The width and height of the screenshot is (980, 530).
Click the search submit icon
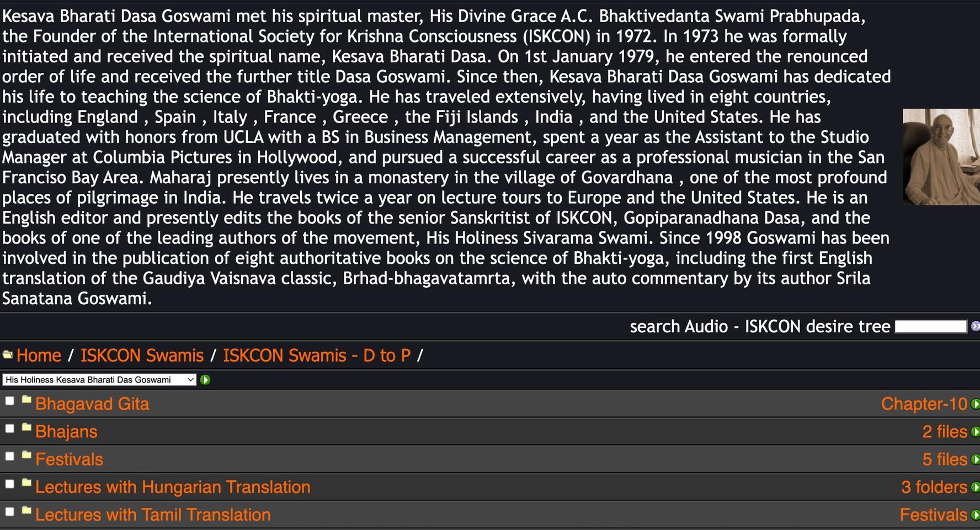tap(975, 326)
